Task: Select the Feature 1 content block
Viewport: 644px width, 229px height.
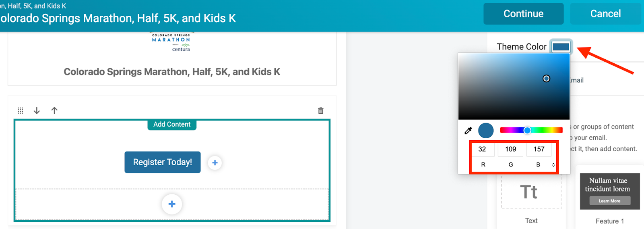Action: (x=609, y=198)
